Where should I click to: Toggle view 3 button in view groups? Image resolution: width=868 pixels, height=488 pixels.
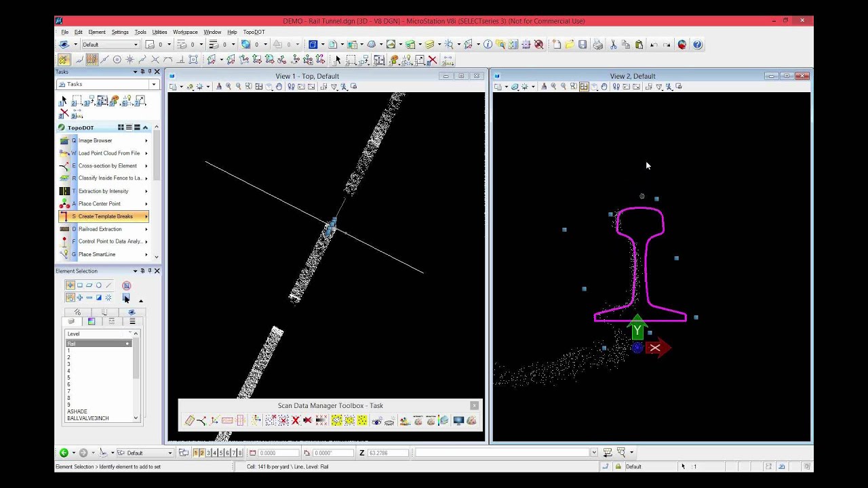tap(208, 453)
